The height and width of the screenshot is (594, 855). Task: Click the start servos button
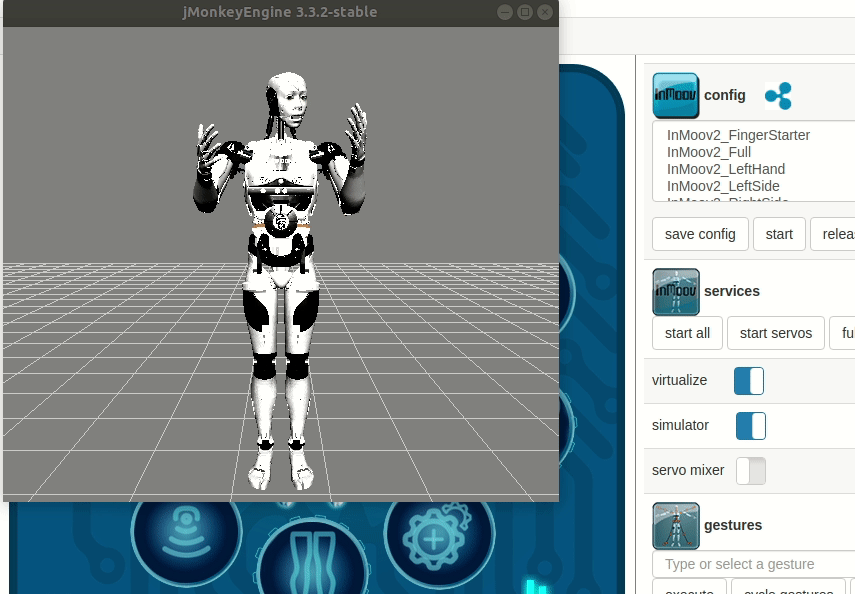776,333
